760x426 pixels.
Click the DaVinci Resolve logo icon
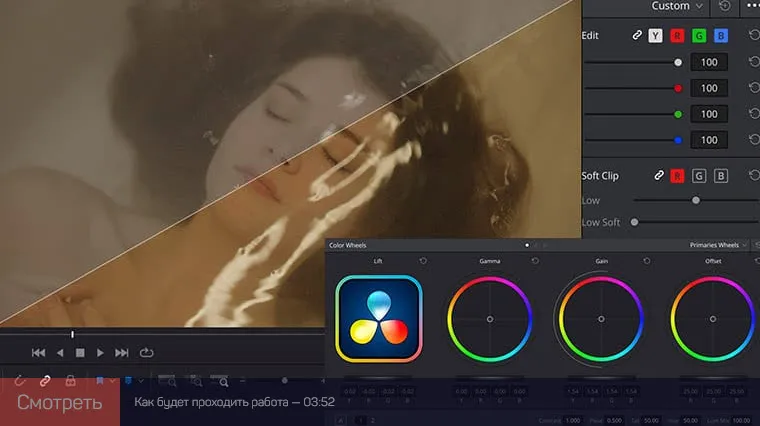379,319
